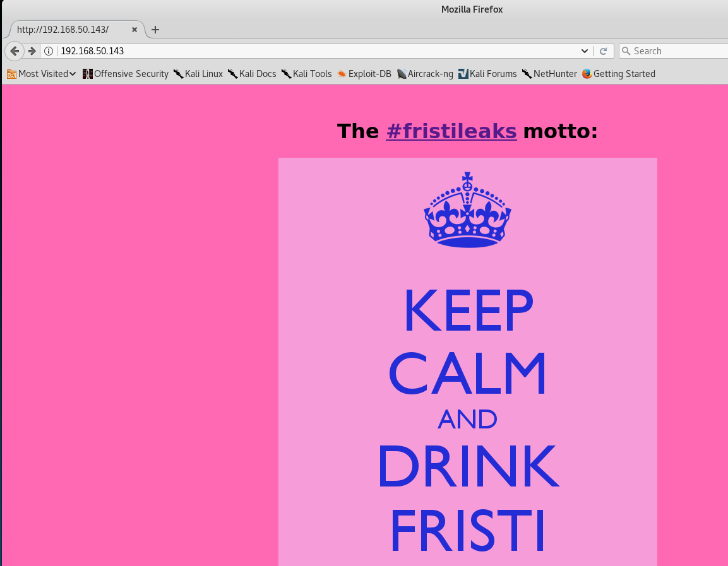Open Most Visited bookmarks dropdown
728x566 pixels.
41,74
